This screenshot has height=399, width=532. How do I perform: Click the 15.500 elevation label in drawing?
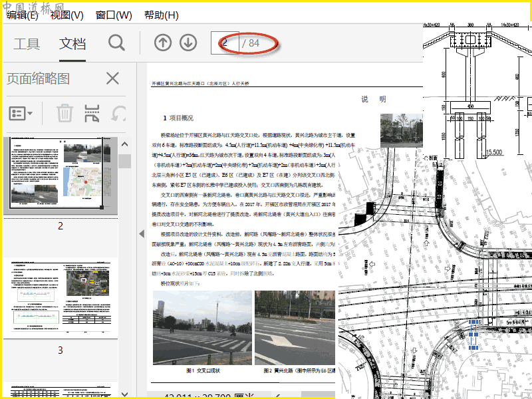point(494,152)
